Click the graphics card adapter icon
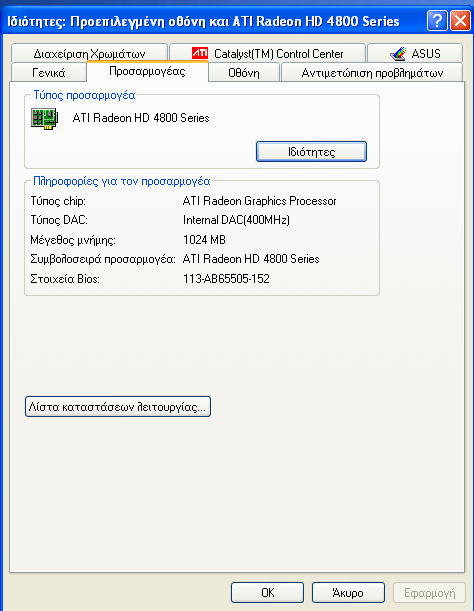The height and width of the screenshot is (611, 474). pos(44,118)
